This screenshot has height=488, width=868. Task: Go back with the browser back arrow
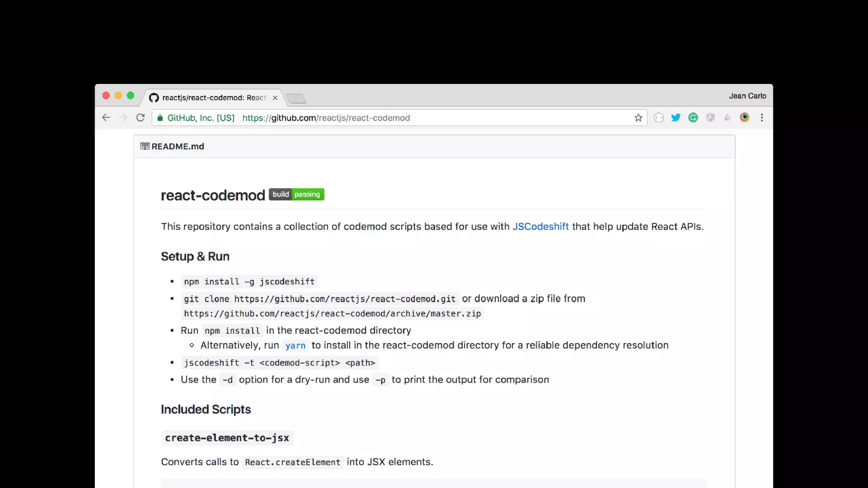pos(106,118)
